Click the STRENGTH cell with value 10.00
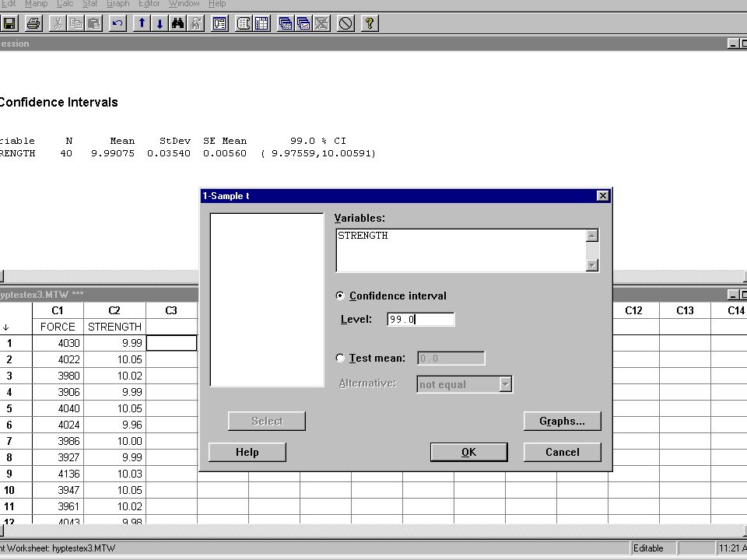This screenshot has width=747, height=560. coord(114,441)
